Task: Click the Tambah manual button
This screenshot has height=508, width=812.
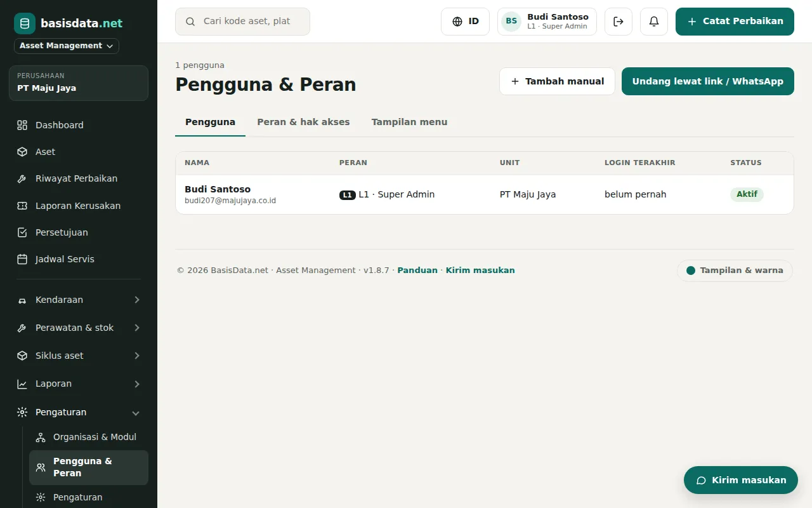Action: (x=557, y=81)
